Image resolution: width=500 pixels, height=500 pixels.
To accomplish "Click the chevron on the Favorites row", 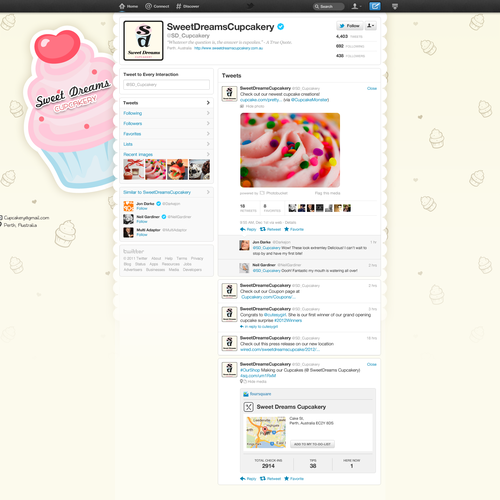I will [x=208, y=134].
